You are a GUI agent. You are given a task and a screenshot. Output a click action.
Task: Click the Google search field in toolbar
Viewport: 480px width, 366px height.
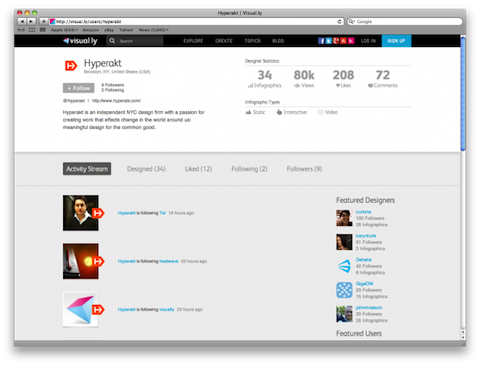tap(405, 22)
